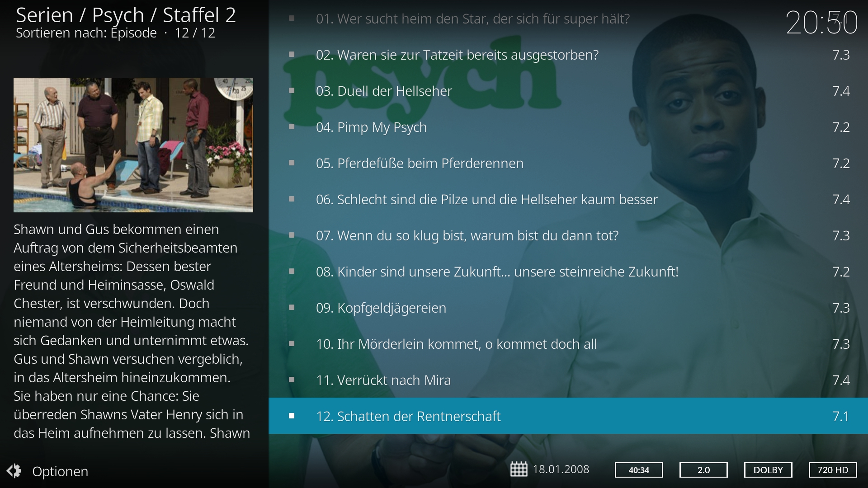Select episode 07 Wenn du so klug bist

point(568,235)
